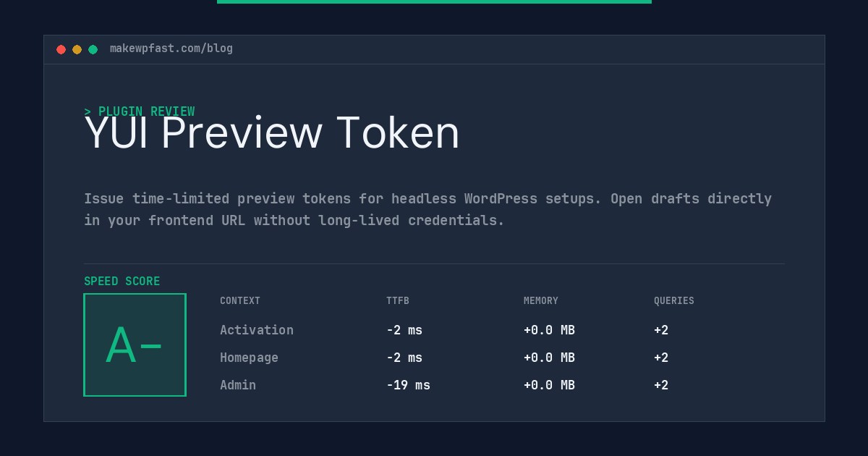Click the Admin TTFB value -19 ms
868x456 pixels.
tap(408, 385)
